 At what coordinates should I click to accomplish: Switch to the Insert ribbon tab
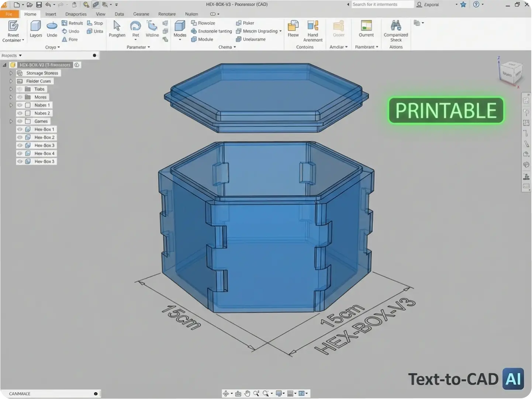tap(51, 14)
